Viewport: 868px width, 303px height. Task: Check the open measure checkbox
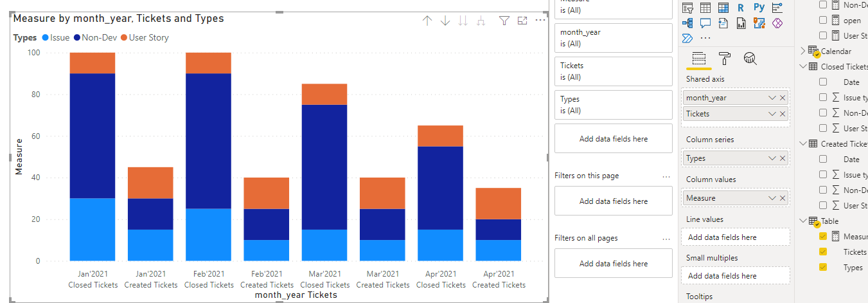(x=823, y=20)
